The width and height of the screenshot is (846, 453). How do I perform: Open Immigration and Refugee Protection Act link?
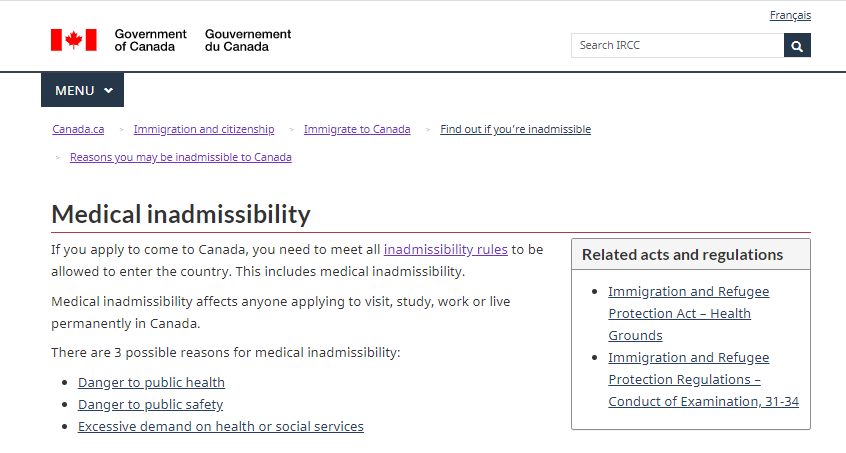pos(688,313)
